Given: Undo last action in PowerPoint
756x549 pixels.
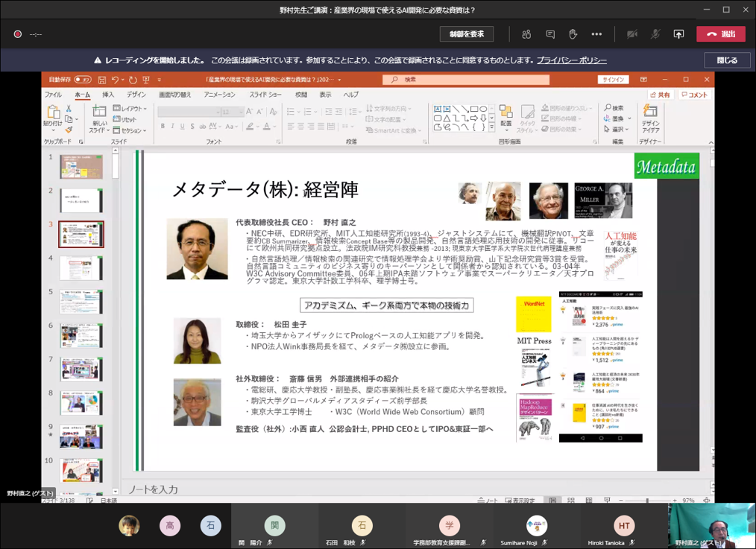Looking at the screenshot, I should tap(115, 80).
